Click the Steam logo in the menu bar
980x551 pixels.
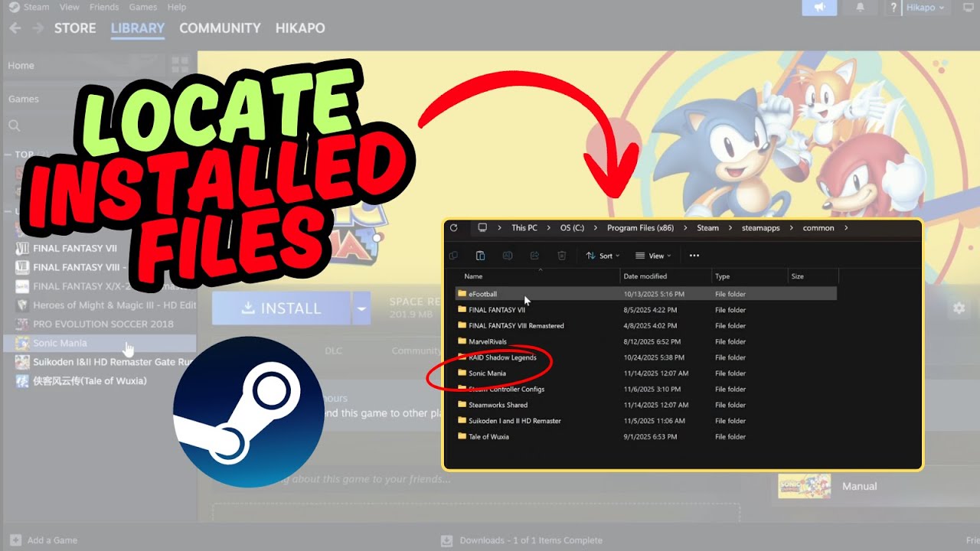(x=15, y=7)
